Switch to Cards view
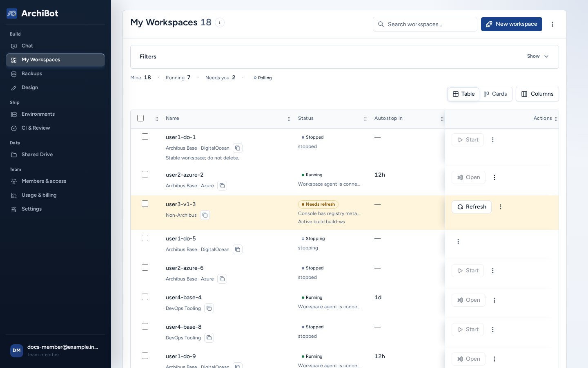 click(495, 94)
